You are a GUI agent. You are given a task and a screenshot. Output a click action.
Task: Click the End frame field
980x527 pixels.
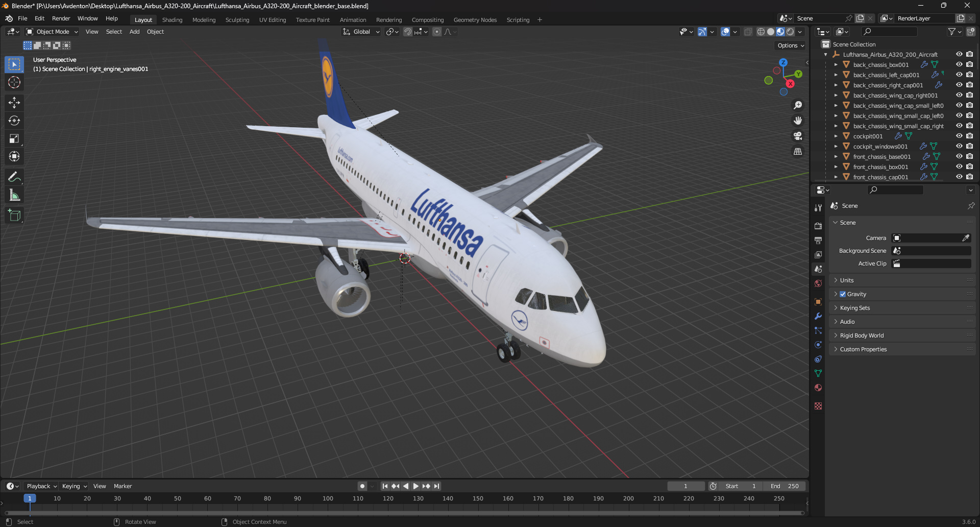(x=785, y=486)
